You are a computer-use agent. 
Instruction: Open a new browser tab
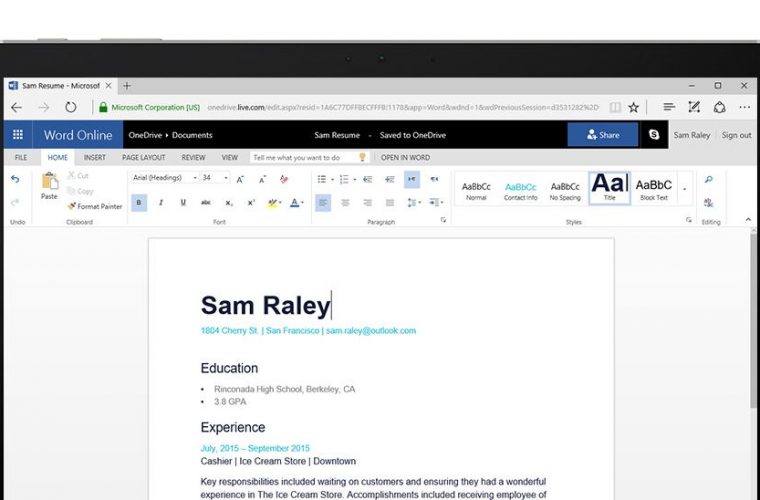[x=127, y=86]
